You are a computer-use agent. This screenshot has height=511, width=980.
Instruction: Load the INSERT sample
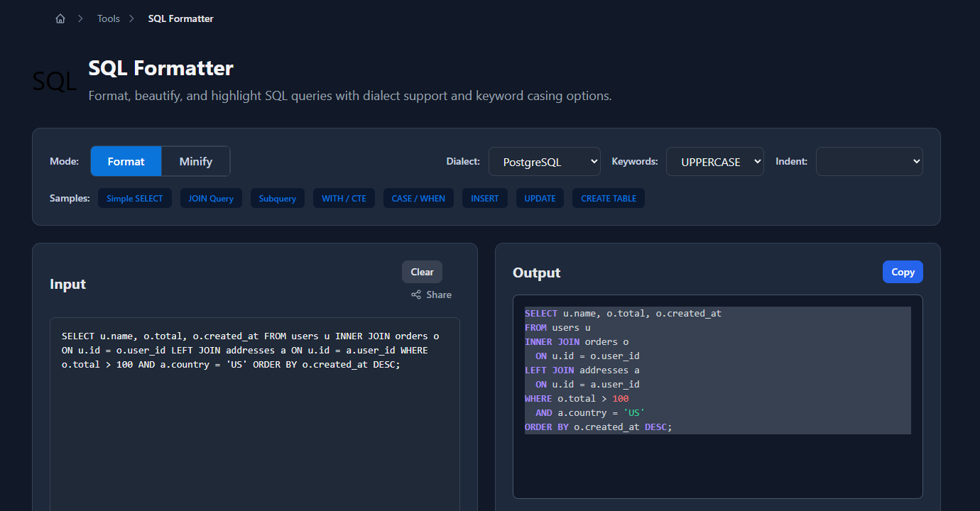[x=485, y=199]
